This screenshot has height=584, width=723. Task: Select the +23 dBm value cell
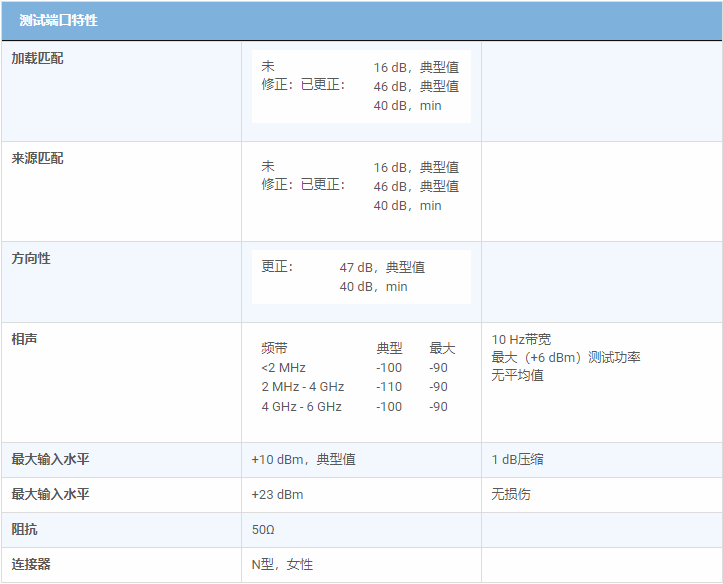tap(277, 494)
